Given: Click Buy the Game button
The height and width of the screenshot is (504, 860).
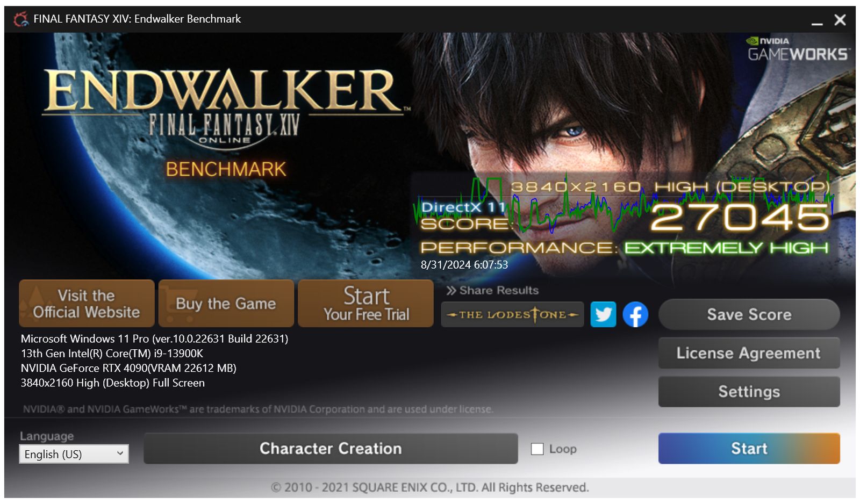Looking at the screenshot, I should tap(226, 304).
